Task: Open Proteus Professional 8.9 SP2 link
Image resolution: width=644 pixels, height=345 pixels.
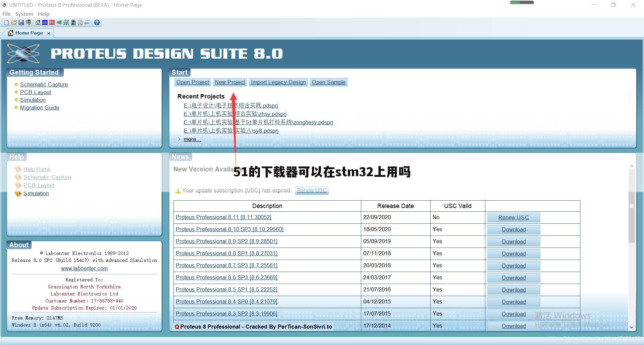Action: pos(226,241)
